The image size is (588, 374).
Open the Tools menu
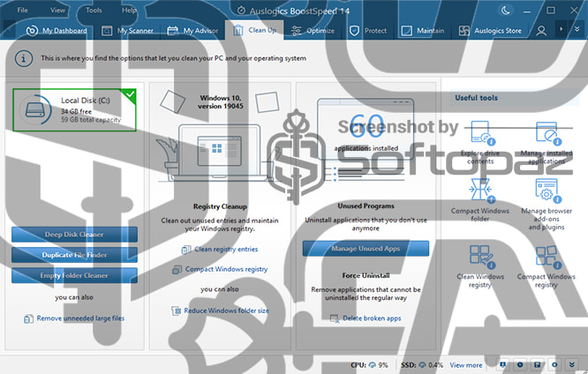(94, 10)
